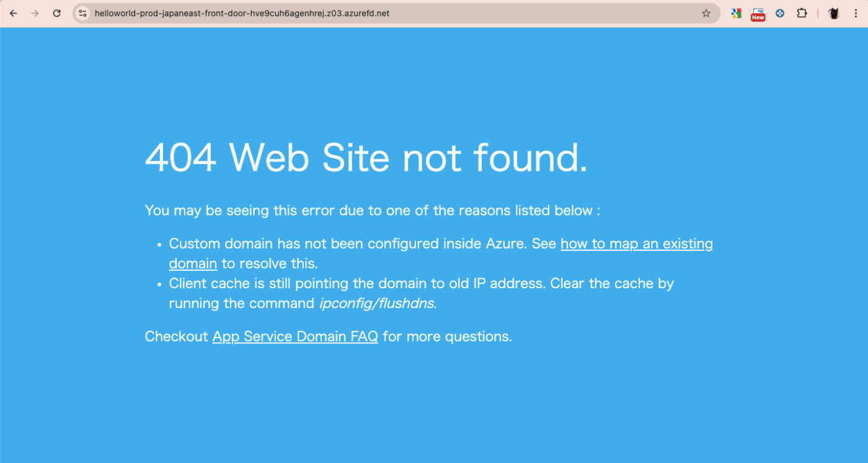
Task: Open the cat profile avatar menu
Action: point(834,13)
